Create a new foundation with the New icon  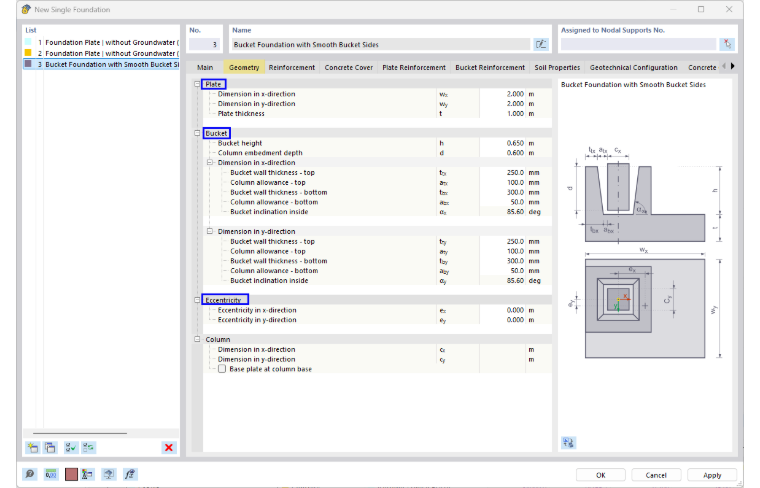click(x=32, y=447)
